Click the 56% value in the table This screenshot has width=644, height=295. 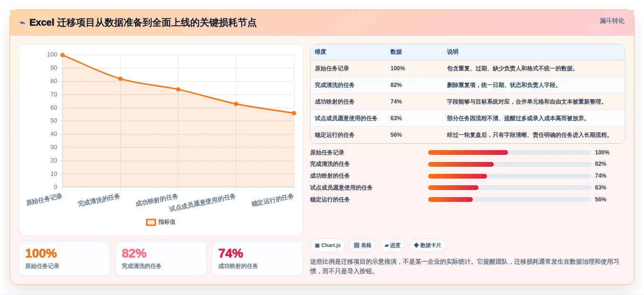396,135
